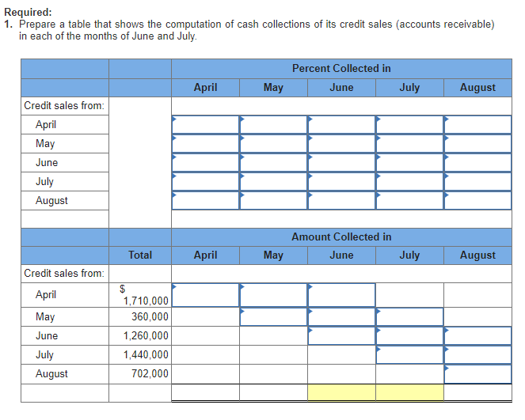
Task: Select percent cell for June sales collected in April
Action: click(206, 163)
